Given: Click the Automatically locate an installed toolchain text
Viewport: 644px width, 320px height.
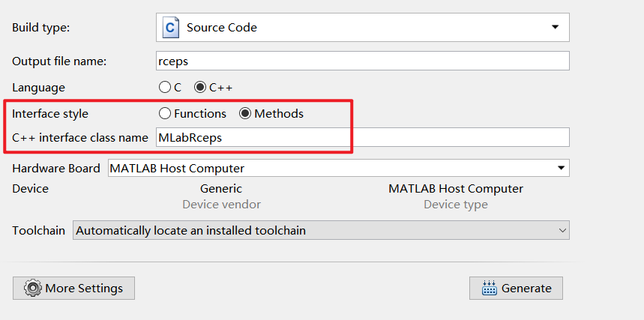Looking at the screenshot, I should click(x=191, y=231).
